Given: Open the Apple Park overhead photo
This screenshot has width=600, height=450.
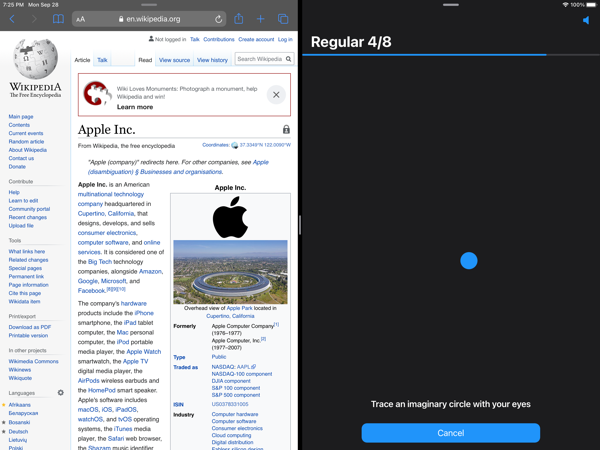Looking at the screenshot, I should tap(230, 272).
